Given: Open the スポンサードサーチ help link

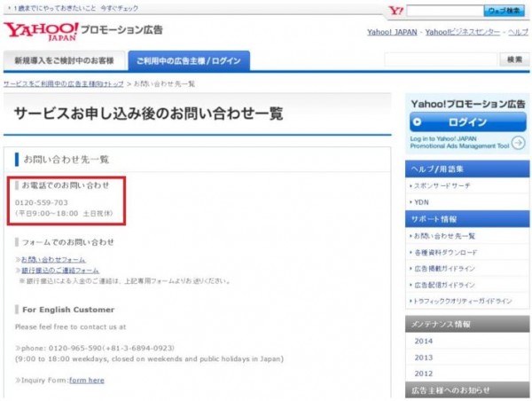Looking at the screenshot, I should [442, 185].
